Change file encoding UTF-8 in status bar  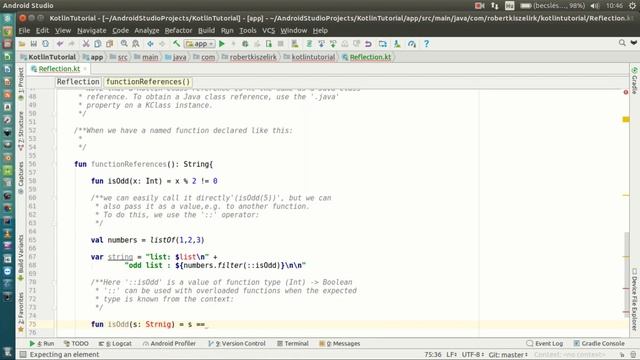pos(473,354)
